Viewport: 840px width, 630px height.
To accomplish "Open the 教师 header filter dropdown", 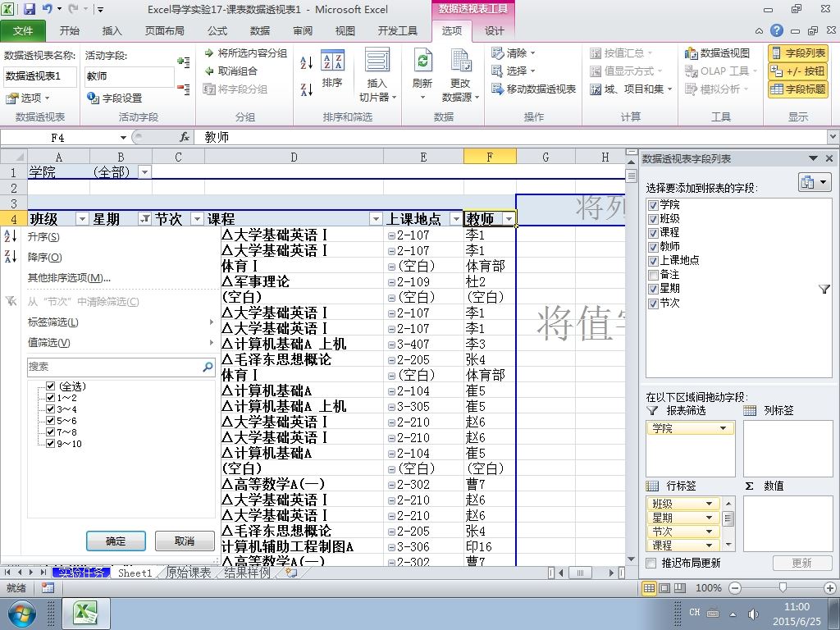I will (509, 218).
